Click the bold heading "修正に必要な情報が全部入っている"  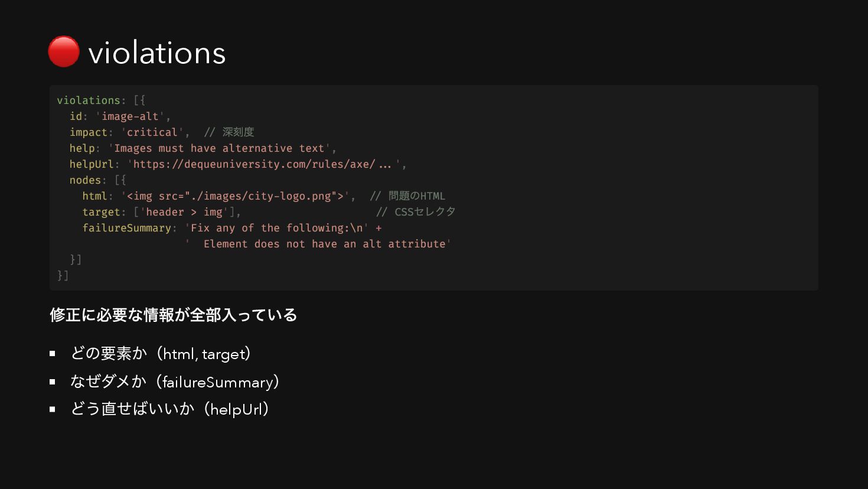click(174, 315)
